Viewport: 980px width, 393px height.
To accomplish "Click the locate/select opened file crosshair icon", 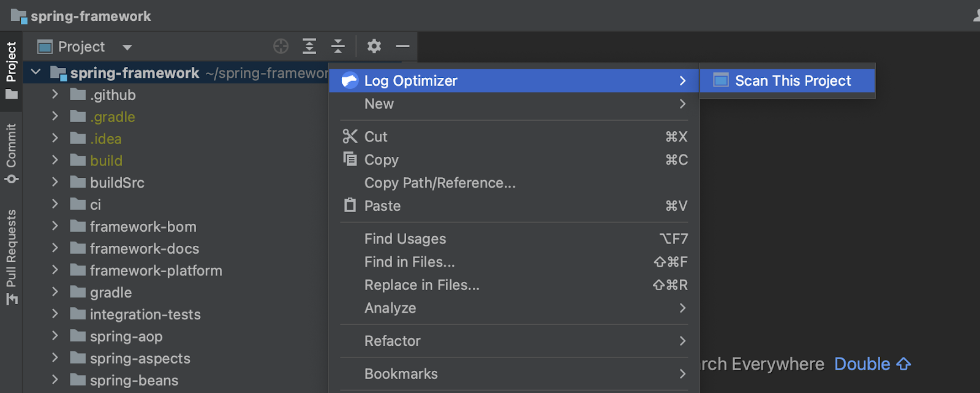I will click(x=281, y=47).
